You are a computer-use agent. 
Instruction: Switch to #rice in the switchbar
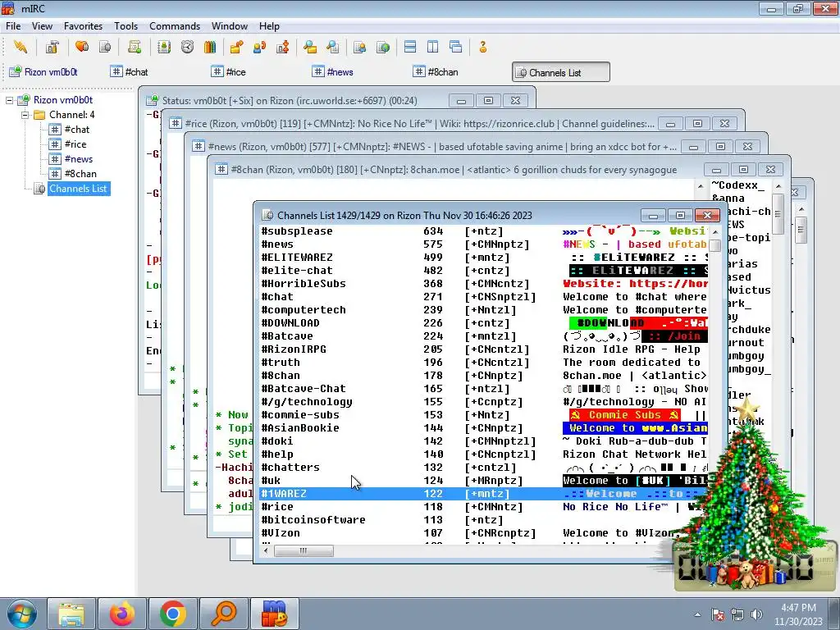click(x=229, y=72)
